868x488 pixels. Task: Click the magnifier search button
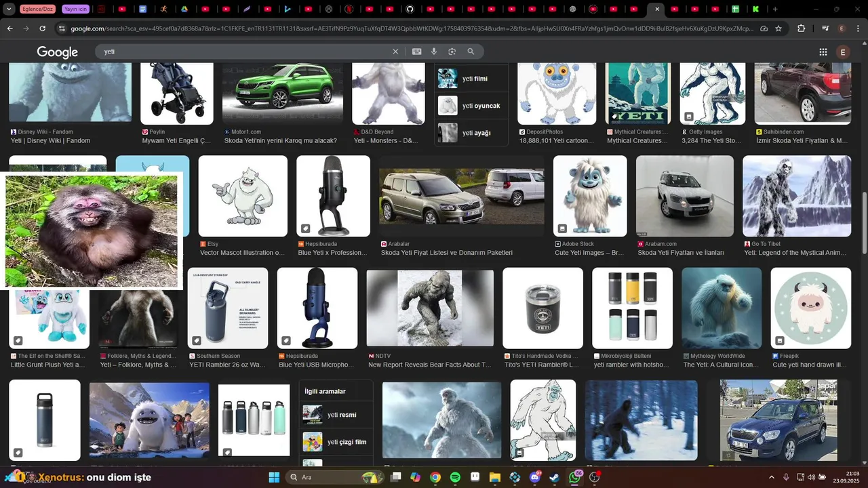click(x=471, y=52)
